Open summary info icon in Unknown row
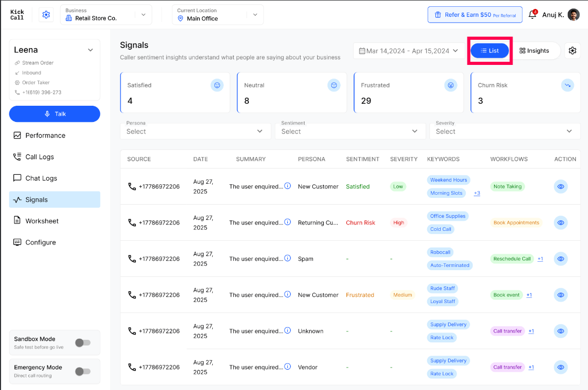This screenshot has width=588, height=390. tap(288, 330)
